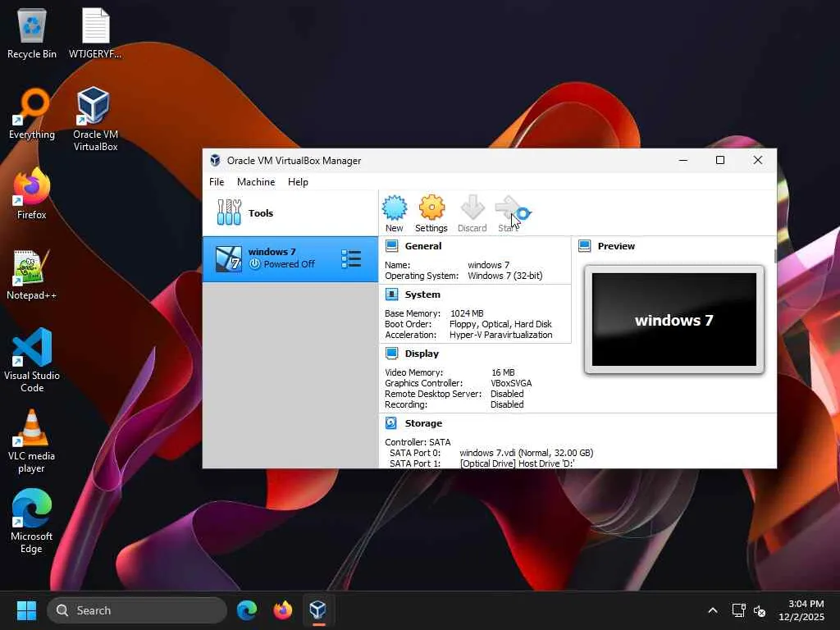Click 'Floppy, Optical, Hard Disk' boot order
Image resolution: width=840 pixels, height=630 pixels.
click(500, 323)
